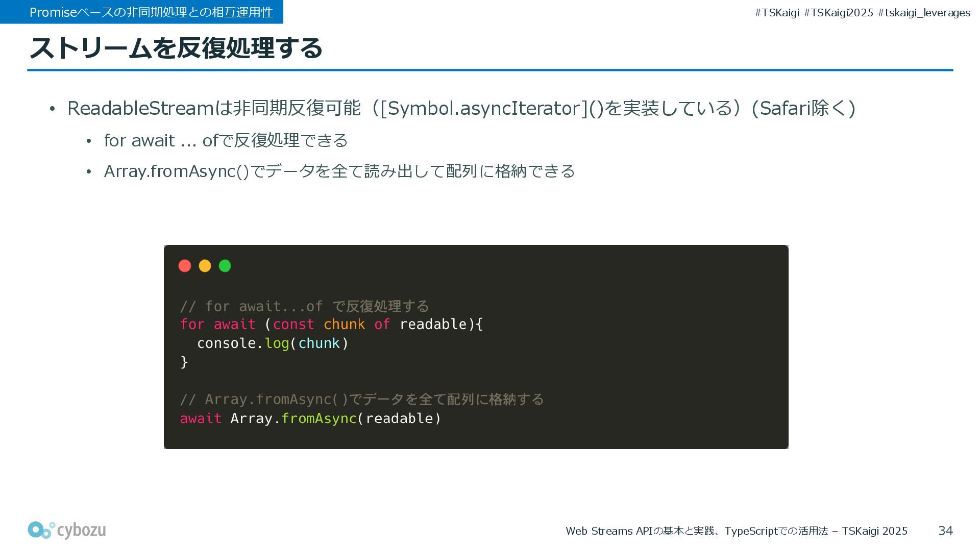Click the for await ... of bullet line
The width and height of the screenshot is (980, 551).
(226, 140)
